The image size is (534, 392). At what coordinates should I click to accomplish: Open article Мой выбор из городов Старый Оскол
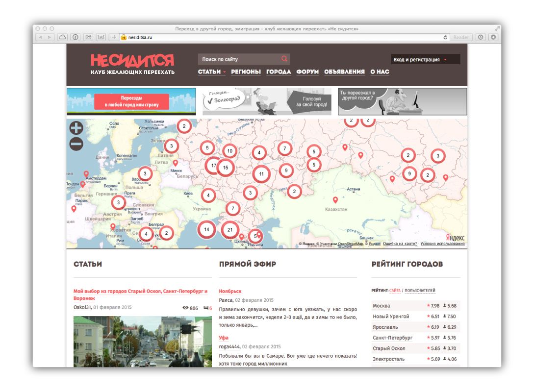(141, 294)
